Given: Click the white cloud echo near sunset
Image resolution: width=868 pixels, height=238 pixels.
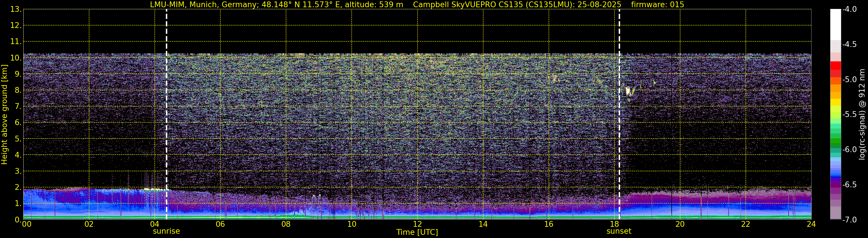Looking at the screenshot, I should (628, 91).
